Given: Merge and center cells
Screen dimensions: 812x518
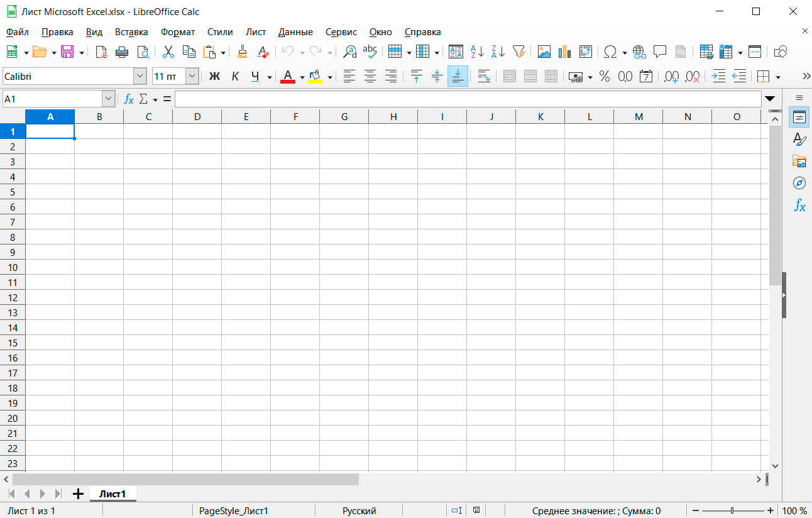Looking at the screenshot, I should tap(510, 77).
